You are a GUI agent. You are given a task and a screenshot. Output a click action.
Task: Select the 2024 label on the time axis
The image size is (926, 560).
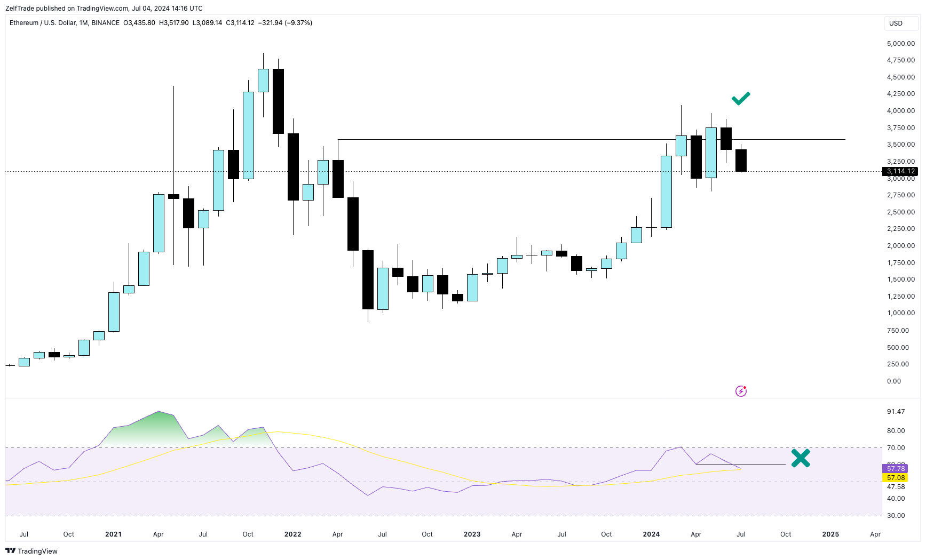[x=651, y=534]
